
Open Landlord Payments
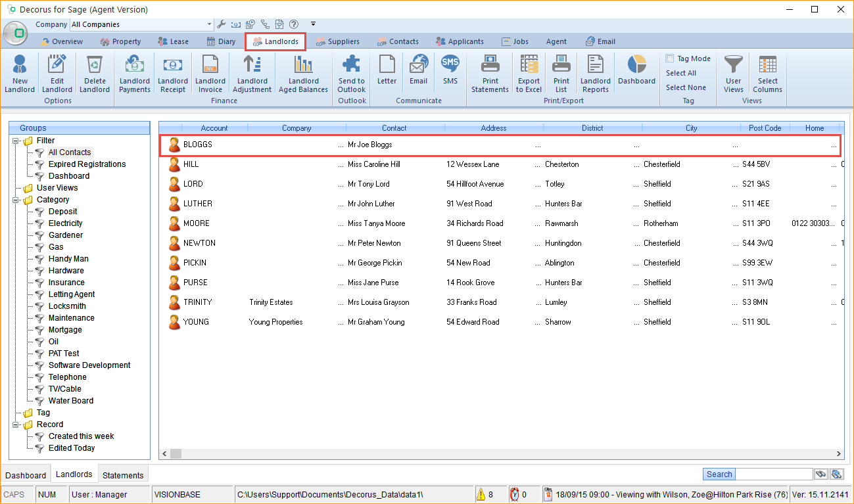135,74
